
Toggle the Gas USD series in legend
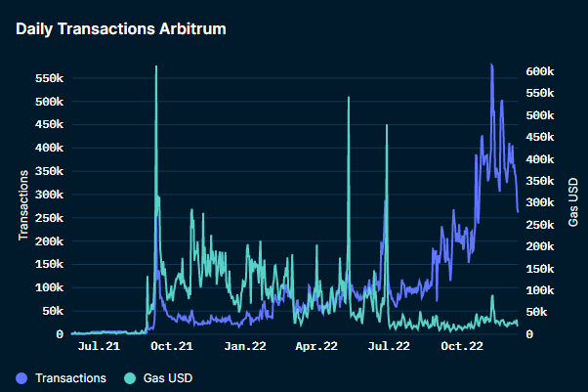tap(158, 378)
